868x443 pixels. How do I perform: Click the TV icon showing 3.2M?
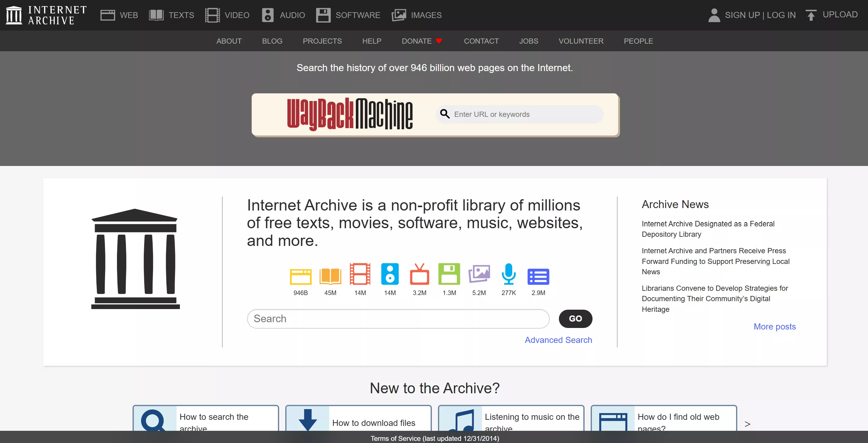419,274
